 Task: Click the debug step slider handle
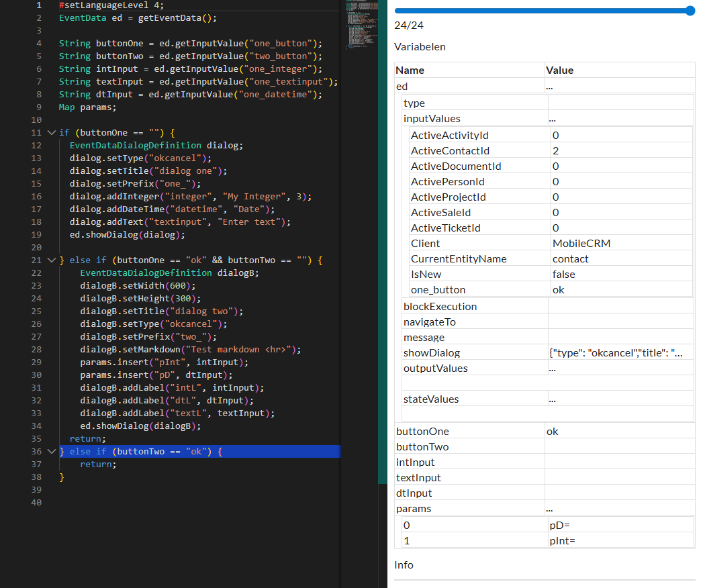(690, 11)
